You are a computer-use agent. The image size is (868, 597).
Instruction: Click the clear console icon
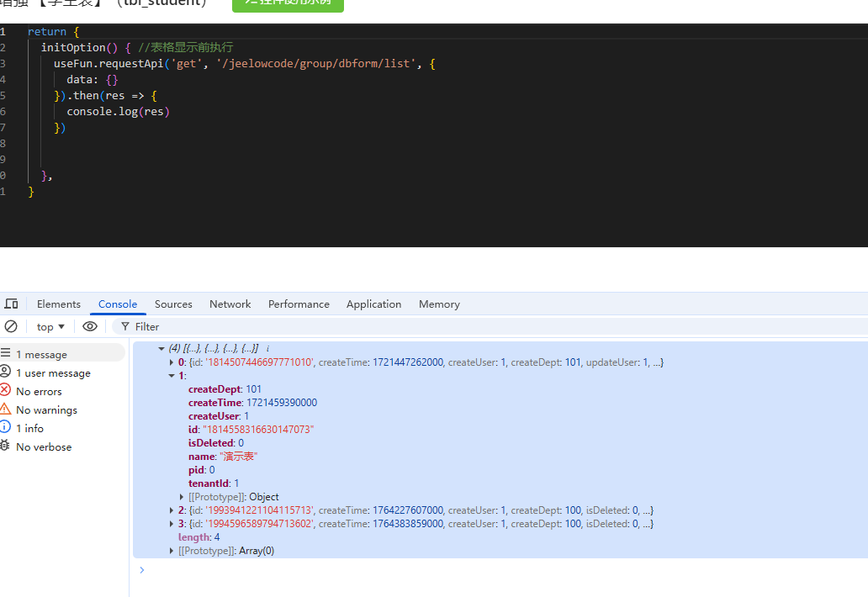point(11,326)
